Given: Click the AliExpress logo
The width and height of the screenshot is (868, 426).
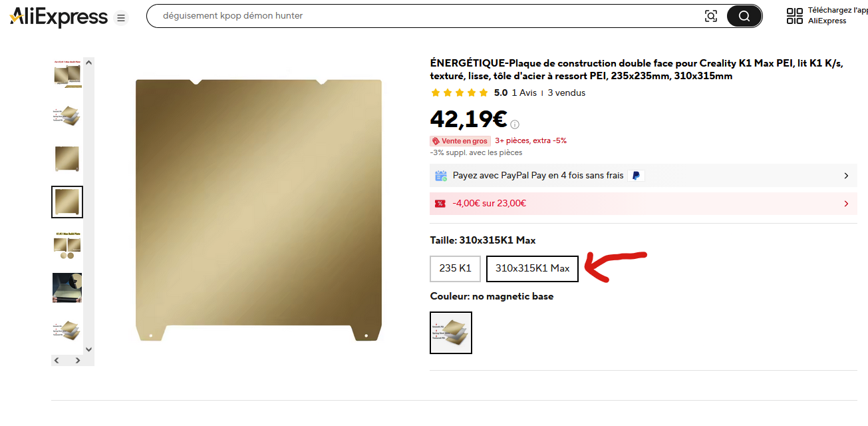Looking at the screenshot, I should (59, 17).
